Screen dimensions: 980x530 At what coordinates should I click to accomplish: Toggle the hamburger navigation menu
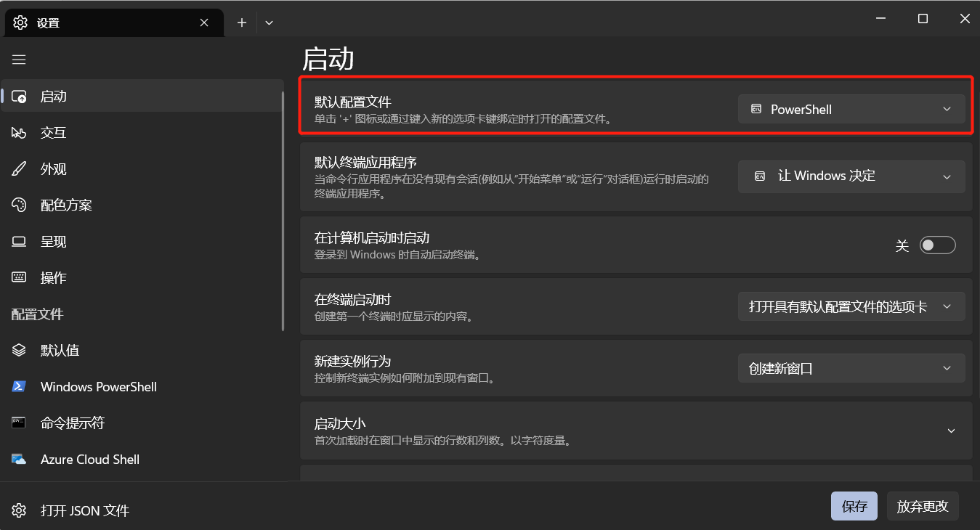(19, 60)
